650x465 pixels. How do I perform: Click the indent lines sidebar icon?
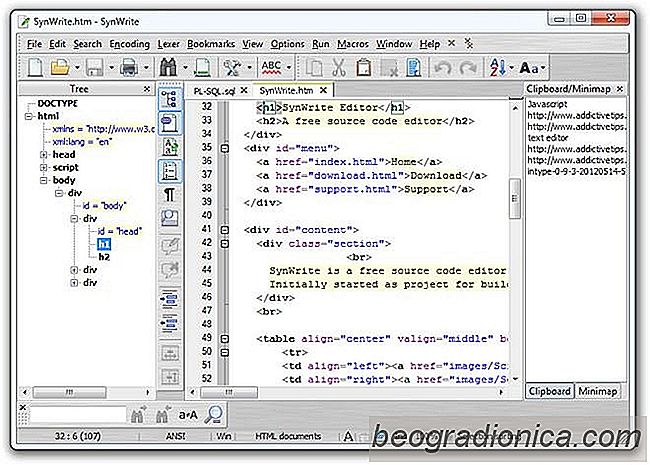click(x=170, y=299)
